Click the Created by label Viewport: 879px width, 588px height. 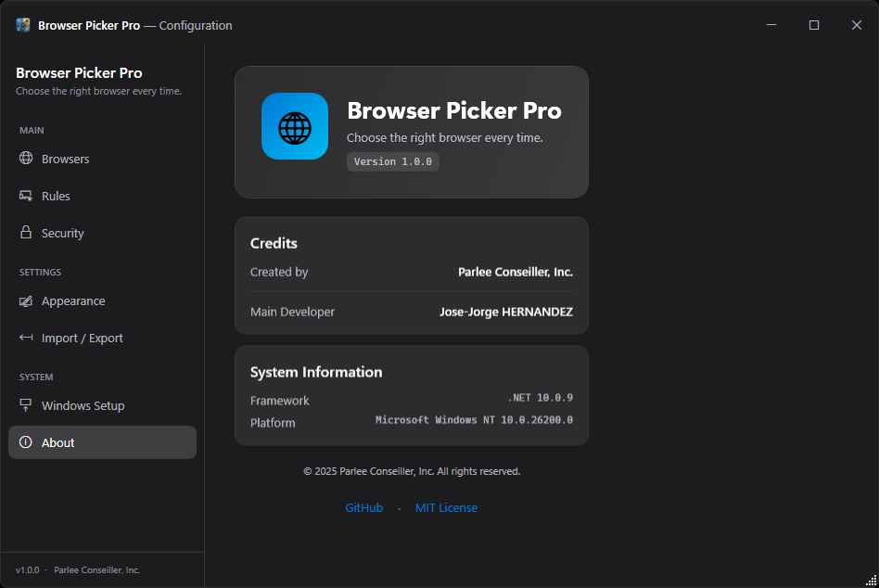[278, 272]
